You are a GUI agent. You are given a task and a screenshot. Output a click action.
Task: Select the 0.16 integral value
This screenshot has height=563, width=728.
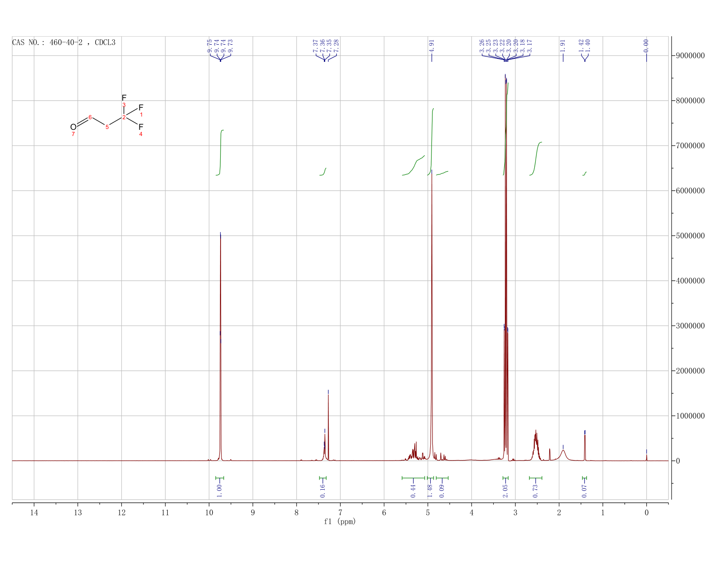pos(323,490)
